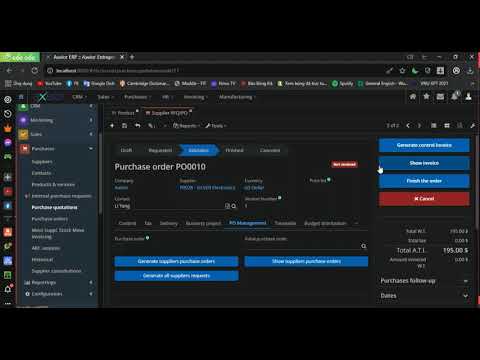Screen dimensions: 480x360
Task: Open the notifications bell in top bar
Action: [455, 96]
